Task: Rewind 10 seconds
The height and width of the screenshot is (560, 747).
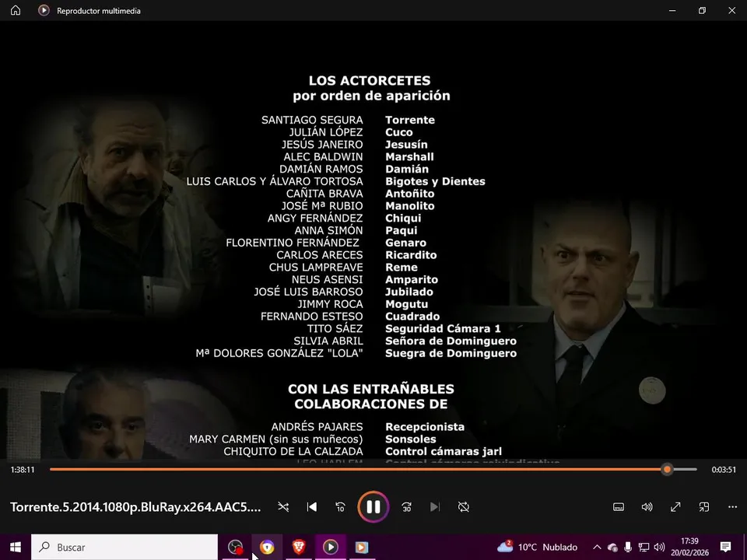Action: click(340, 507)
